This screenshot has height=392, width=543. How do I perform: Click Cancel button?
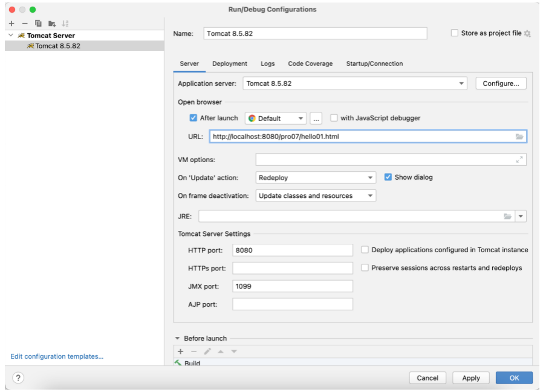click(428, 378)
